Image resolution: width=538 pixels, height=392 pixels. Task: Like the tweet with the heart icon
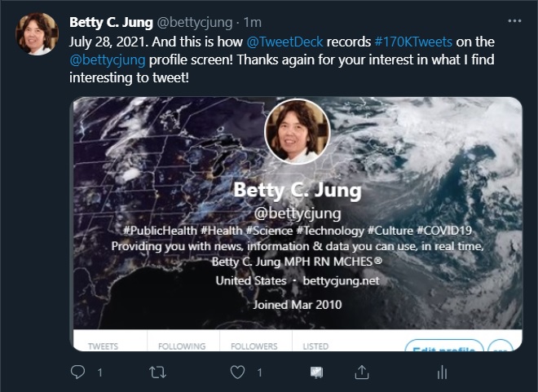click(x=238, y=372)
